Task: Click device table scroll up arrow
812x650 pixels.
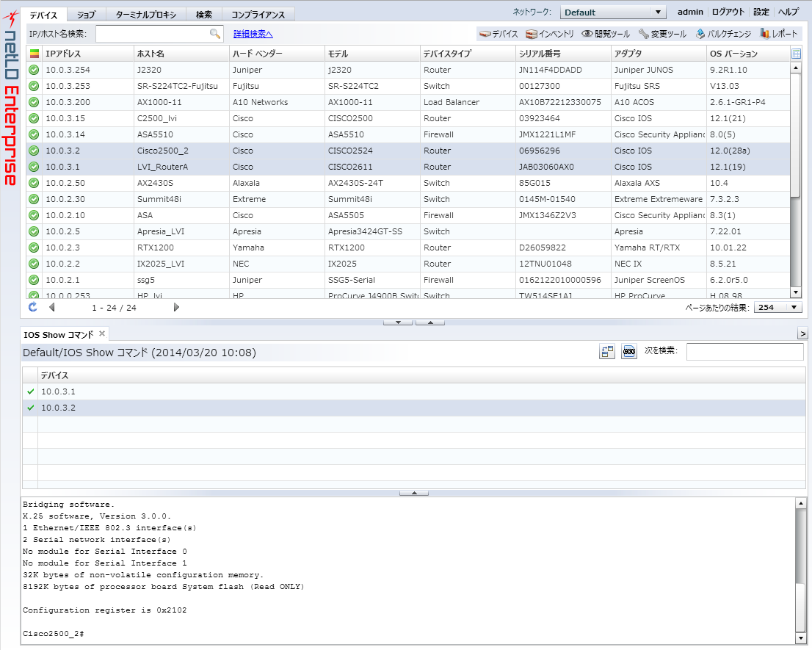Action: click(x=795, y=68)
